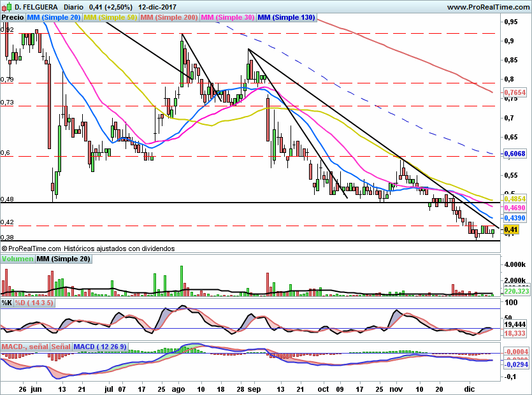The height and width of the screenshot is (395, 532).
Task: Click the -0,0294 MACD value tag
Action: tap(516, 364)
